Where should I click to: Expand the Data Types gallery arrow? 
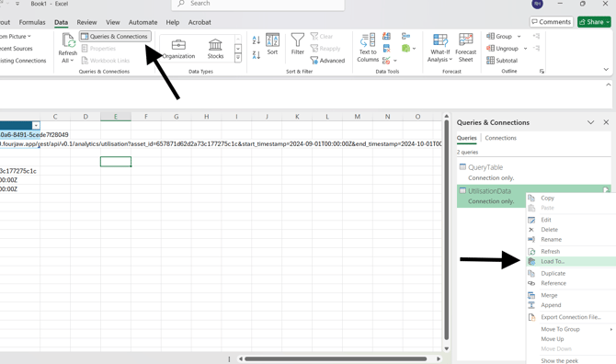238,58
